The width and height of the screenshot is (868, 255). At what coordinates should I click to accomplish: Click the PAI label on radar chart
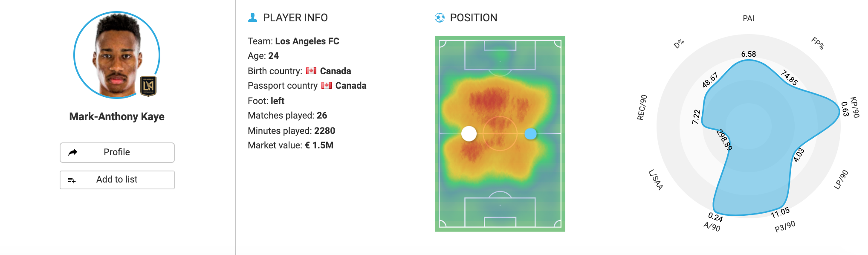pos(748,18)
